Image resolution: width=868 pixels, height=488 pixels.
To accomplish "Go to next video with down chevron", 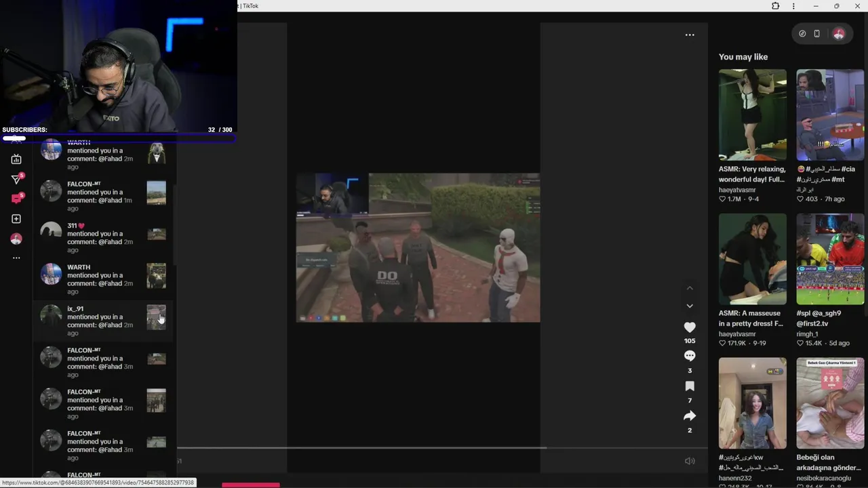I will coord(690,306).
